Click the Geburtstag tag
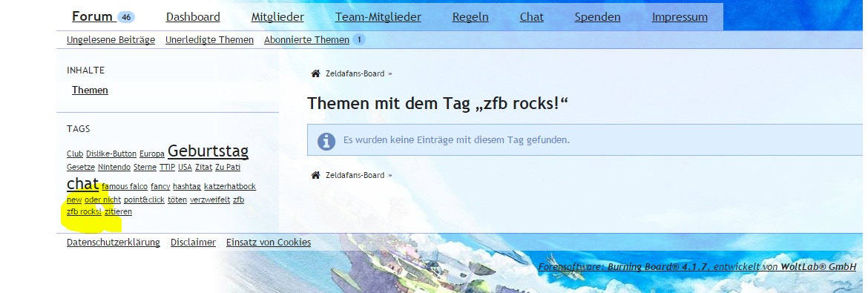Viewport: 868px width, 293px height. pyautogui.click(x=208, y=151)
